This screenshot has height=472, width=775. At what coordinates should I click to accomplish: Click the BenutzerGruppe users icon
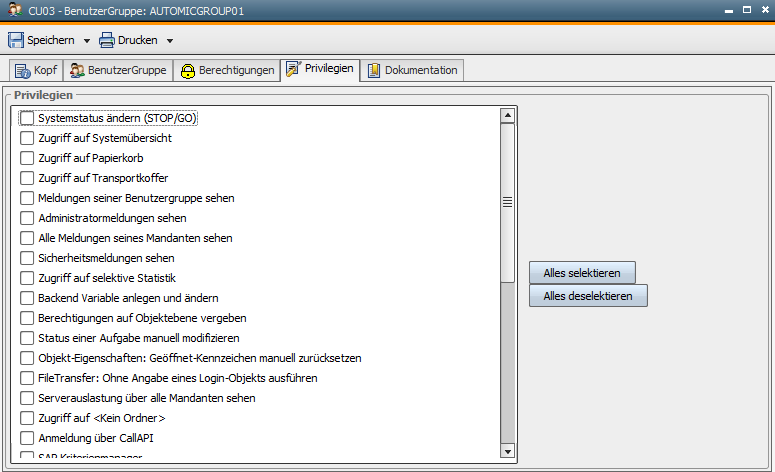pos(77,70)
